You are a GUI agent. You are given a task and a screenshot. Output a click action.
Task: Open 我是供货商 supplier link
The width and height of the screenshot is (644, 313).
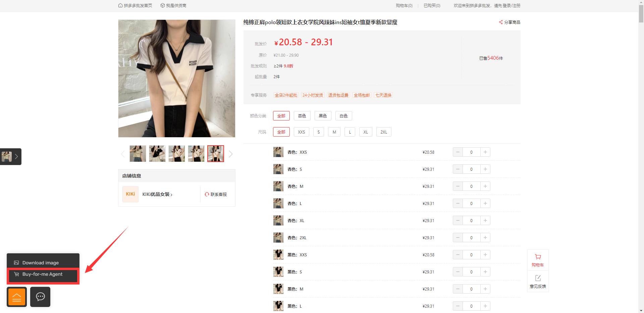pyautogui.click(x=173, y=5)
